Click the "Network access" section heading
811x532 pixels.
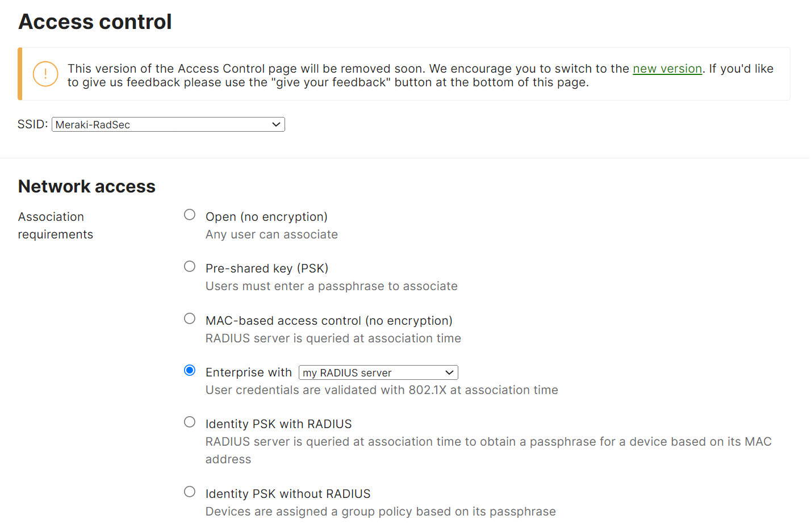click(87, 186)
